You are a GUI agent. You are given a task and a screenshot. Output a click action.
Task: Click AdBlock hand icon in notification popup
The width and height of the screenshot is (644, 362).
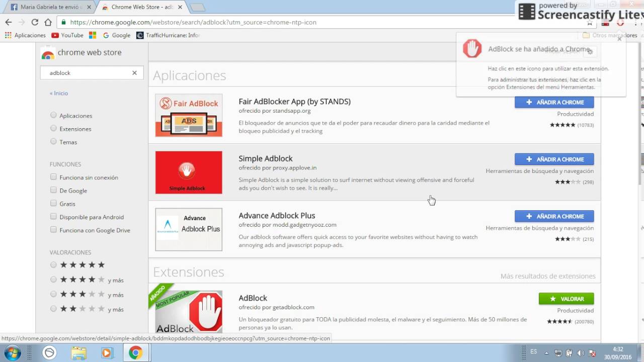pyautogui.click(x=472, y=49)
